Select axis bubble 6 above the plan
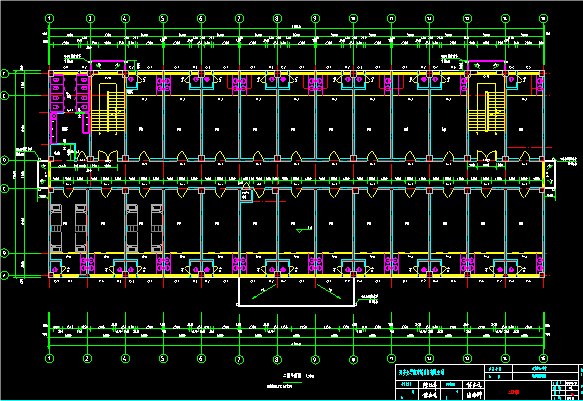The image size is (583, 401). pos(201,18)
